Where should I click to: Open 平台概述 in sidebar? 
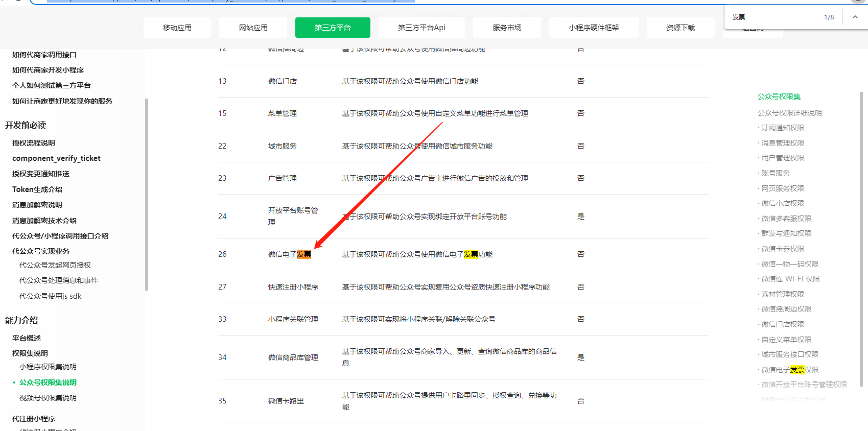pyautogui.click(x=27, y=338)
